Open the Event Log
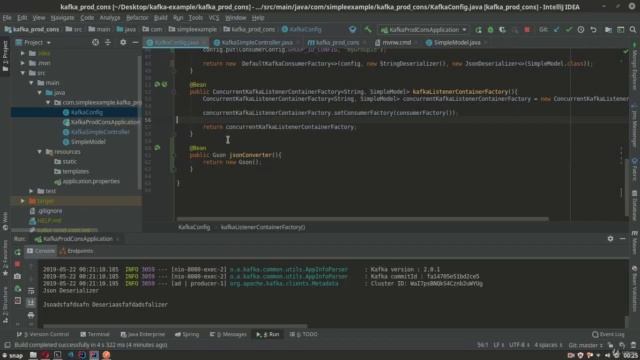 tap(608, 334)
